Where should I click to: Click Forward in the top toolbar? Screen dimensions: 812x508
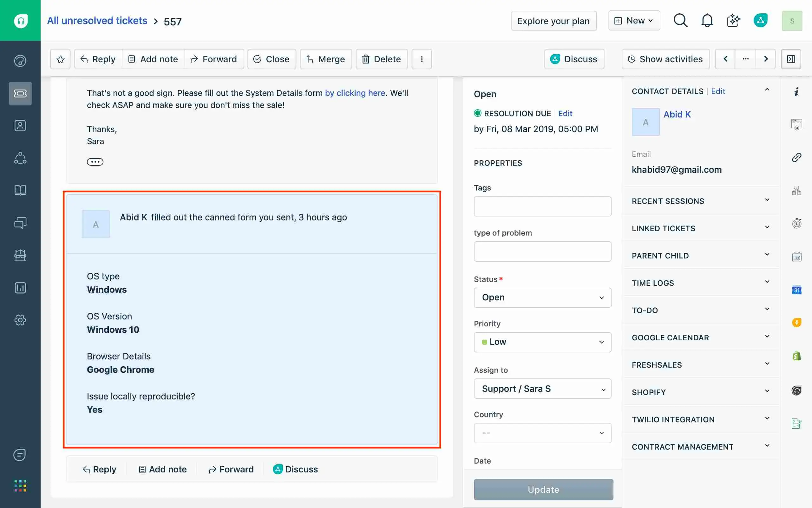214,59
